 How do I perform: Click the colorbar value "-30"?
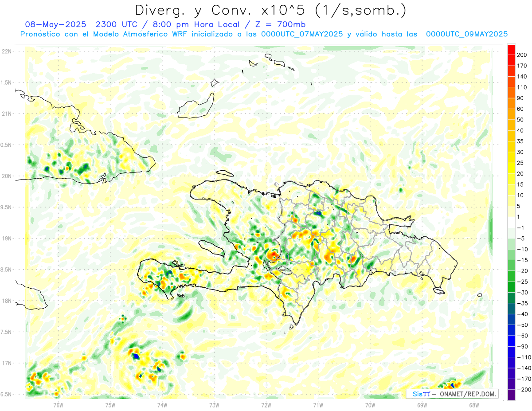point(522,292)
